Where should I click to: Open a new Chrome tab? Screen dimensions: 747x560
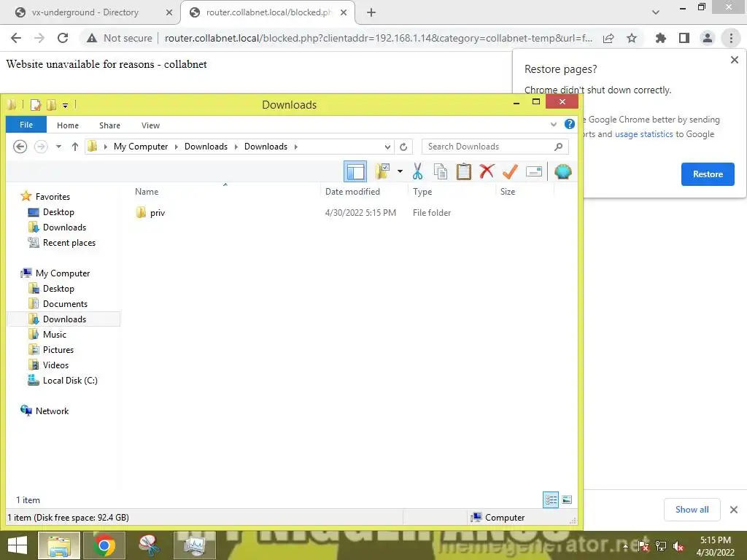tap(371, 12)
